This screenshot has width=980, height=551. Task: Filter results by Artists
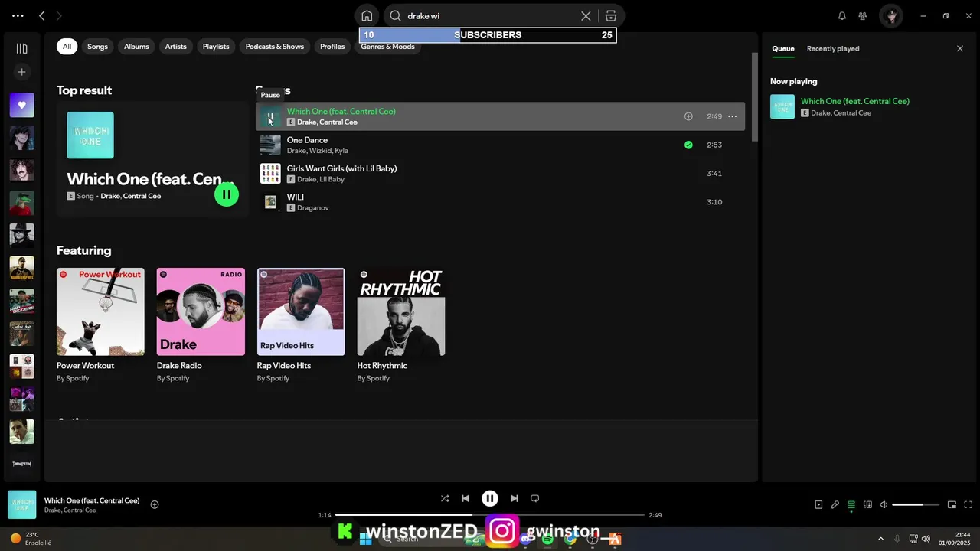(x=176, y=47)
